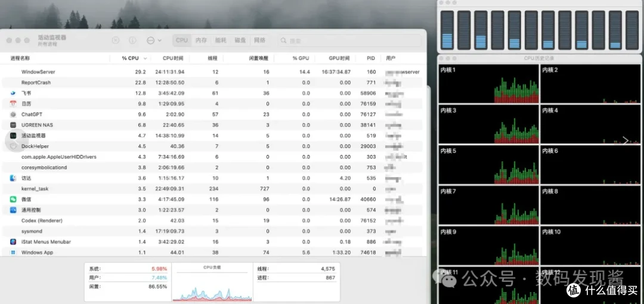This screenshot has width=644, height=304.
Task: Click the 内核 3 history graph
Action: click(488, 124)
